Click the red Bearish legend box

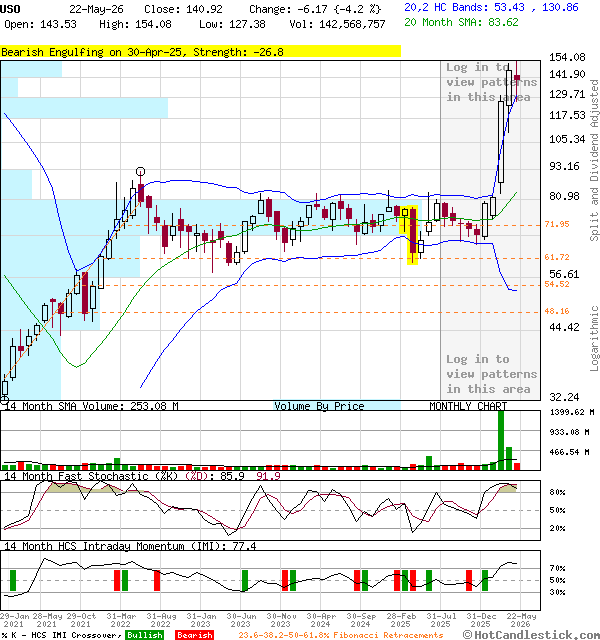tap(195, 635)
